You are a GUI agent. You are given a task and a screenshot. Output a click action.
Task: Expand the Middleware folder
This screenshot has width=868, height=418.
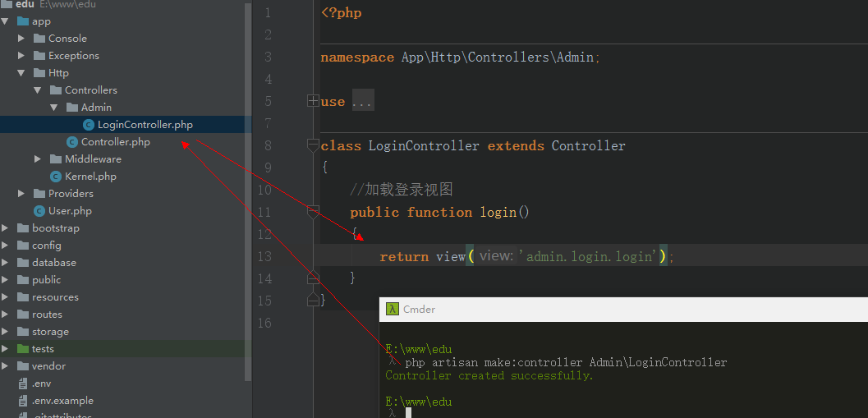click(x=38, y=159)
